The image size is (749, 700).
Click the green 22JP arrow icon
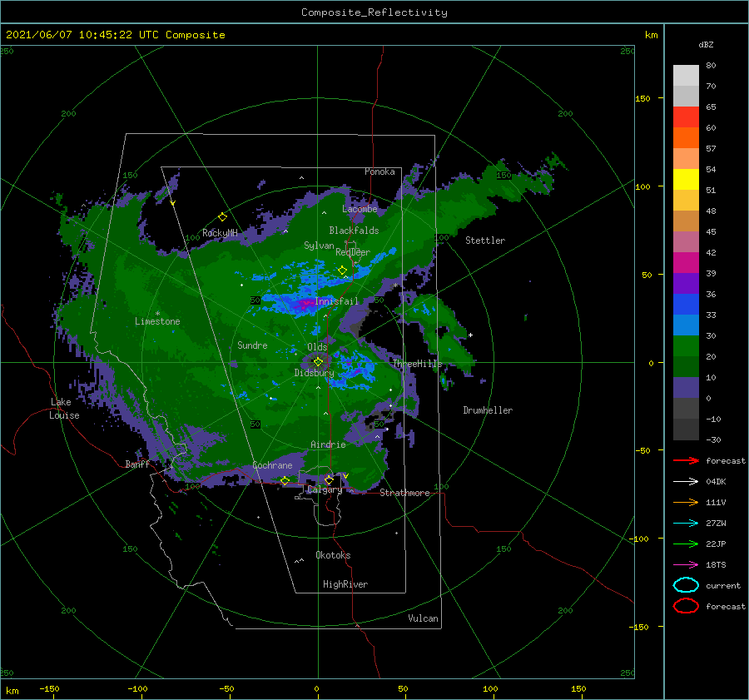pyautogui.click(x=686, y=544)
